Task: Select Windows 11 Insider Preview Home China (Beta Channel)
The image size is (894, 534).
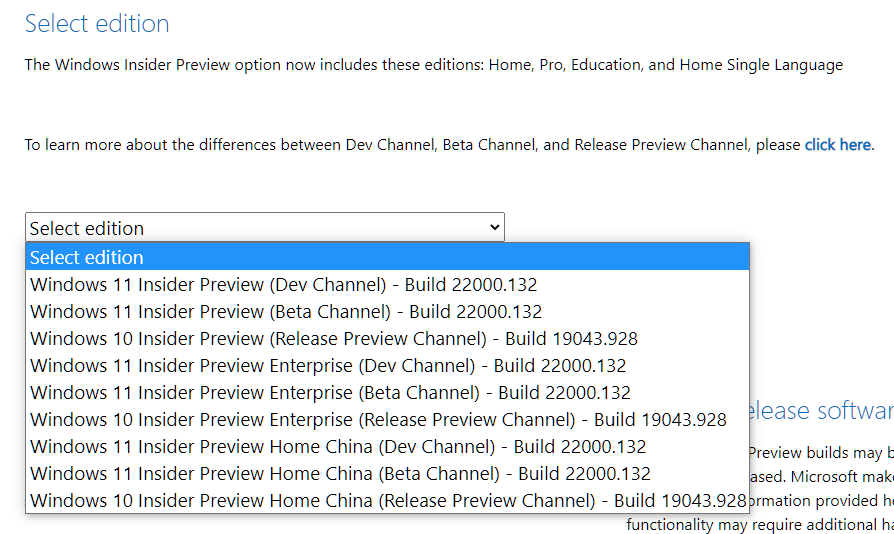Action: point(387,474)
